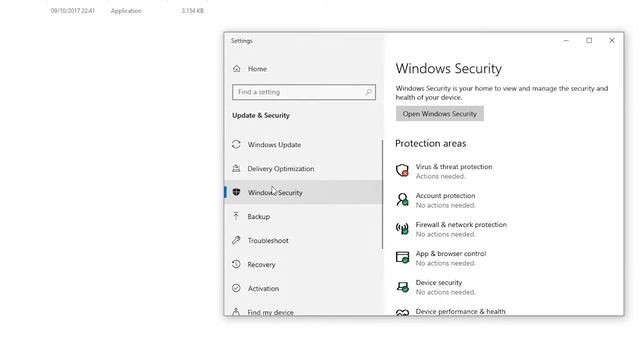Minimize the Settings window

tap(566, 40)
